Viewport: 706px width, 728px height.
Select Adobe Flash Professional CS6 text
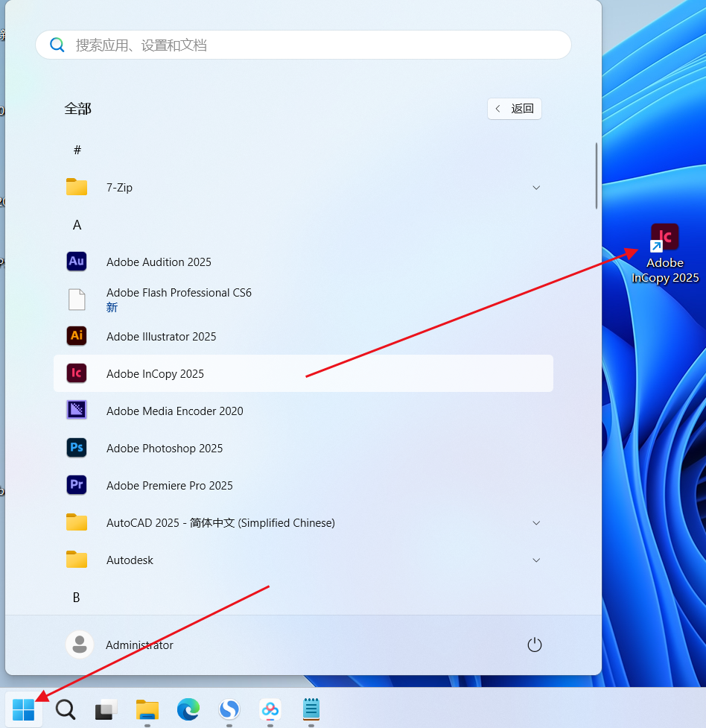[x=179, y=293]
